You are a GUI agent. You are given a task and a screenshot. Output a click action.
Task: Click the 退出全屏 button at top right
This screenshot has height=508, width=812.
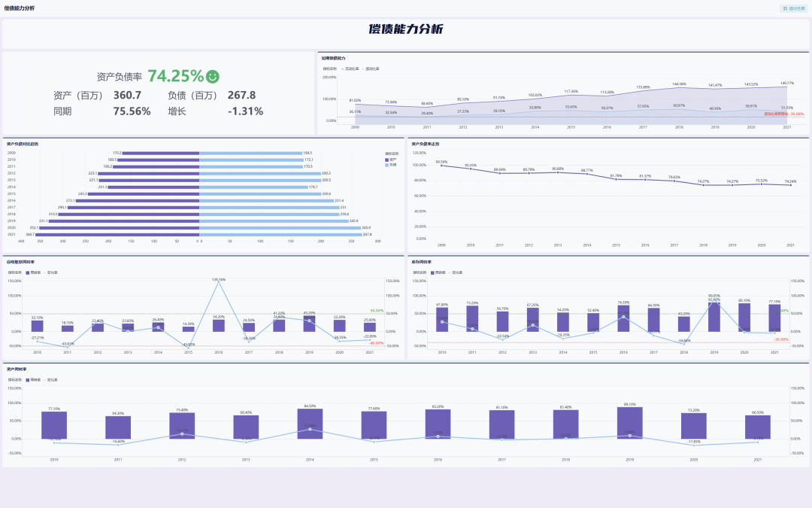[794, 8]
